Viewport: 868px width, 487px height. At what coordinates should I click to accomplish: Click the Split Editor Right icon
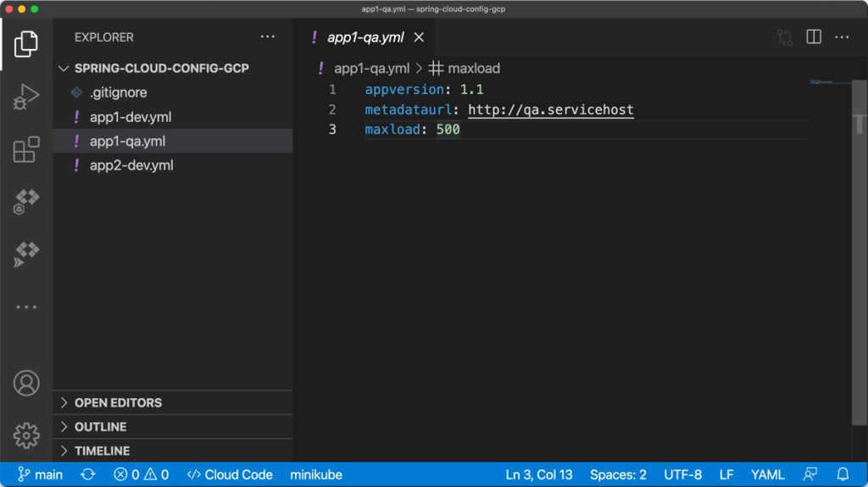(814, 37)
